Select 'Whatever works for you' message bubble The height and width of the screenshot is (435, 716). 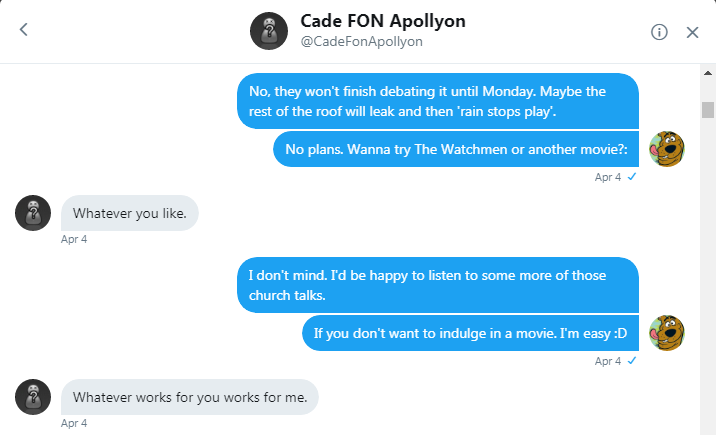coord(189,397)
